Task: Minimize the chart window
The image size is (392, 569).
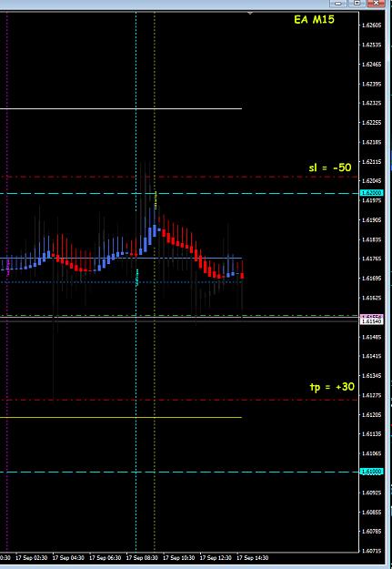Action: click(x=338, y=3)
